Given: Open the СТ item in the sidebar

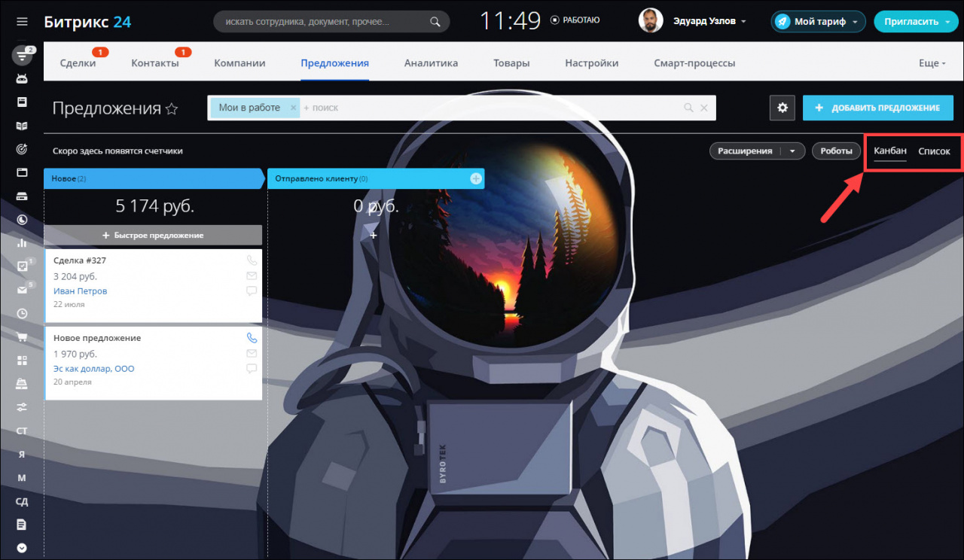Looking at the screenshot, I should pos(22,431).
